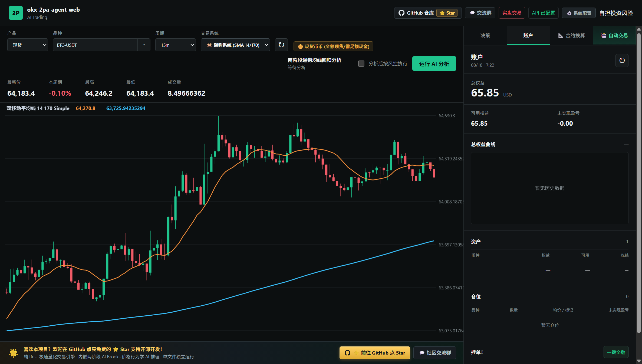Click the 一键全撤 cancel all button
Image resolution: width=642 pixels, height=364 pixels.
[x=616, y=352]
